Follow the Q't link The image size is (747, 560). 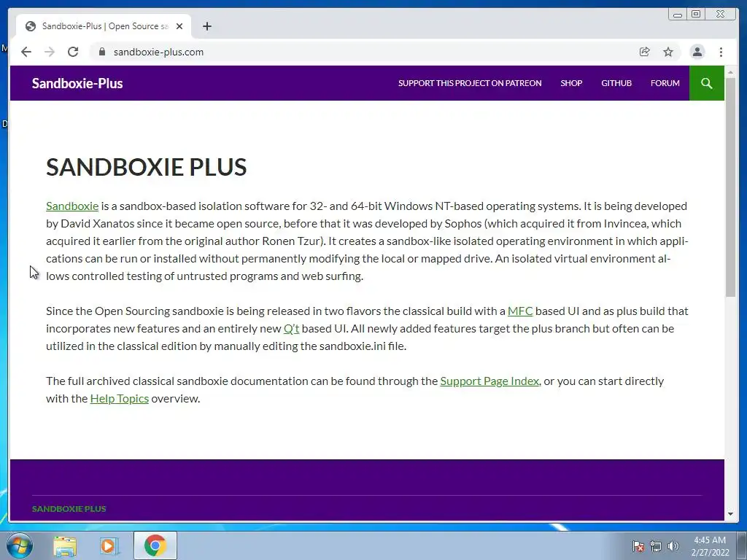[x=292, y=329]
